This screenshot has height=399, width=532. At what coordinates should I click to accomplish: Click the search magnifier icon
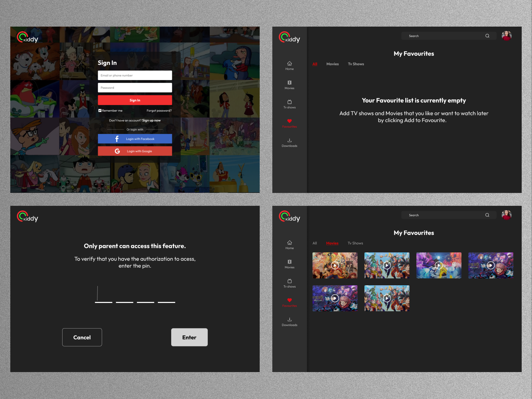[487, 36]
